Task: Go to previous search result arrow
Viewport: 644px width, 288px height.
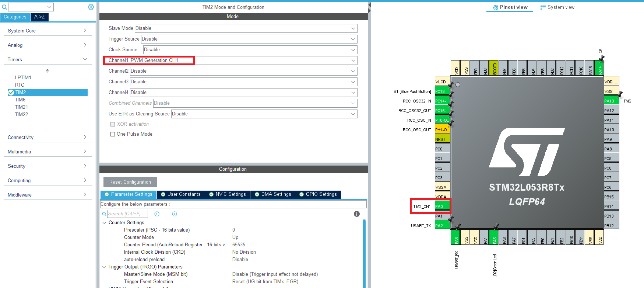Action: [x=157, y=214]
